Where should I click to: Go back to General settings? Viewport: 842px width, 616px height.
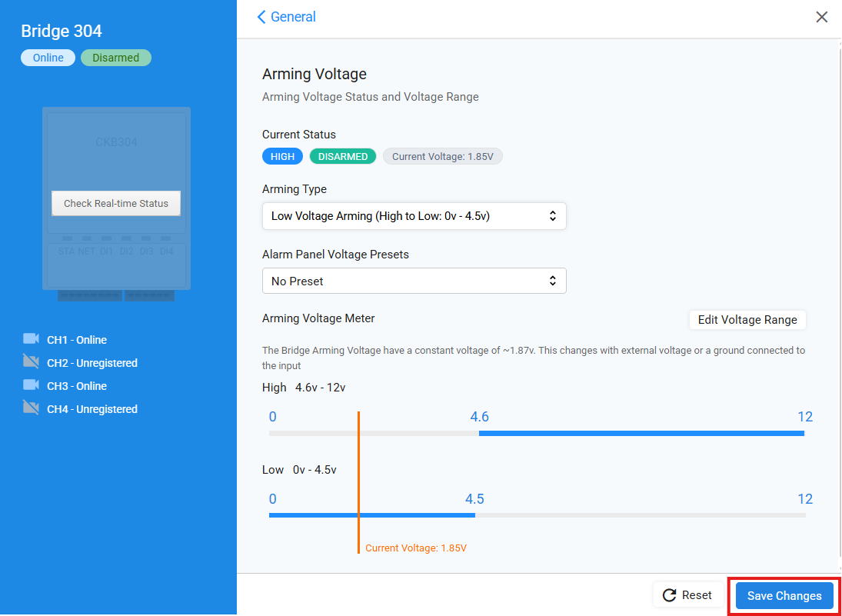pos(293,17)
